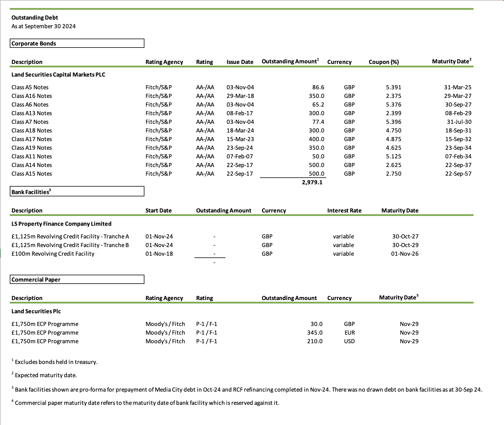The height and width of the screenshot is (425, 504).
Task: Click the 'Class A15 Notes' row label
Action: click(x=32, y=174)
